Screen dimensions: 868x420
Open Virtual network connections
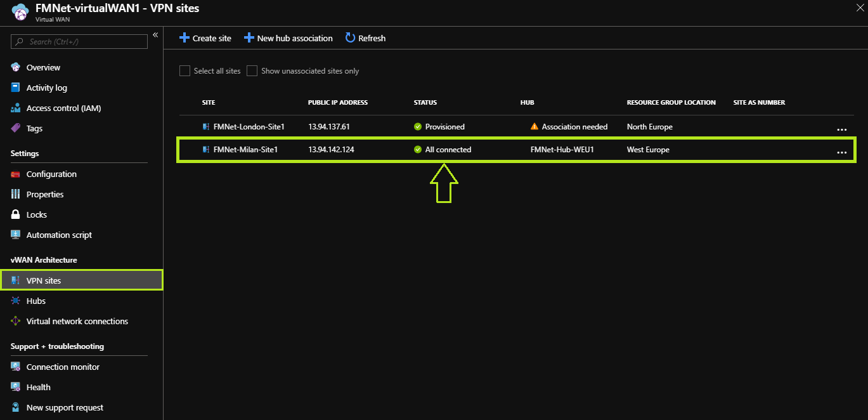[x=77, y=321]
